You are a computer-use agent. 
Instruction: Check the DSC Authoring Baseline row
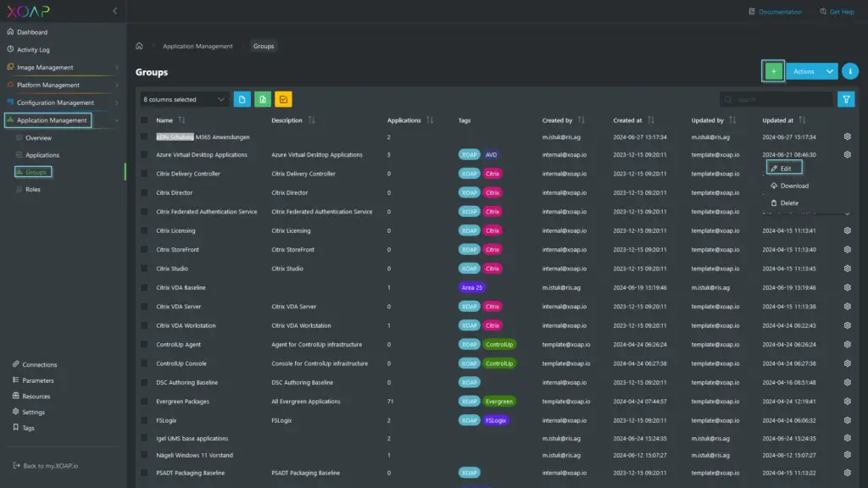[x=144, y=382]
